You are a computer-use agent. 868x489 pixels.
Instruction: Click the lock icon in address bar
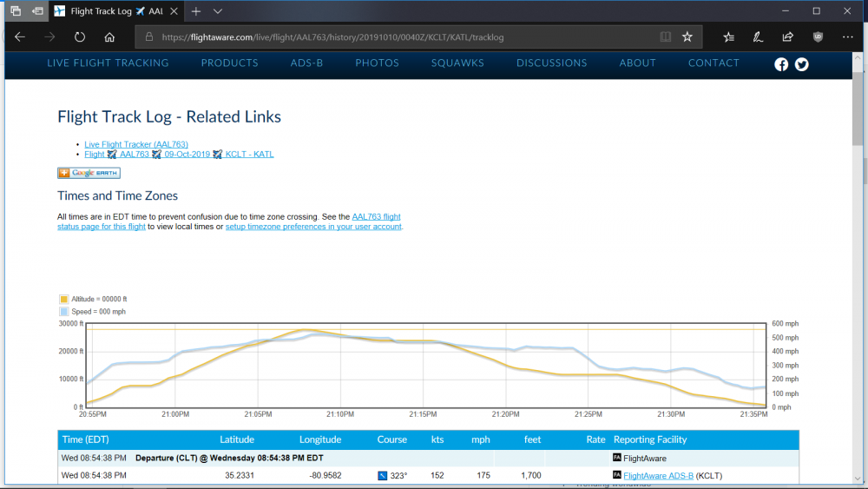point(149,37)
